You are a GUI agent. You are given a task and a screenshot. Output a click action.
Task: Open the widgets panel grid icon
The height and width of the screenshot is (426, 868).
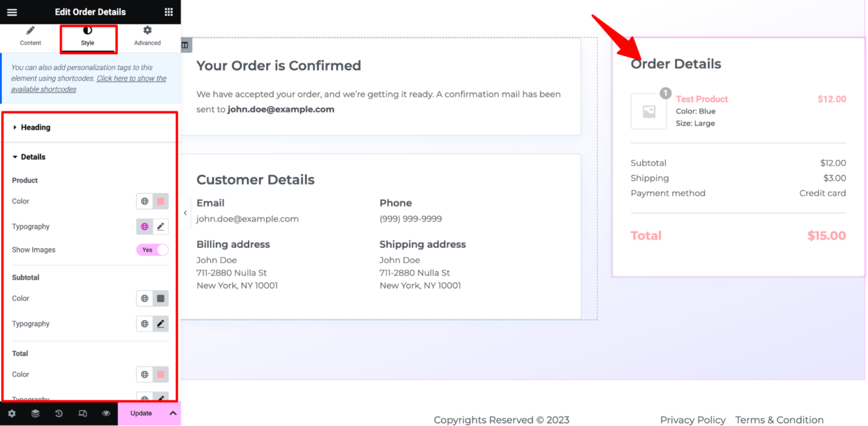168,12
